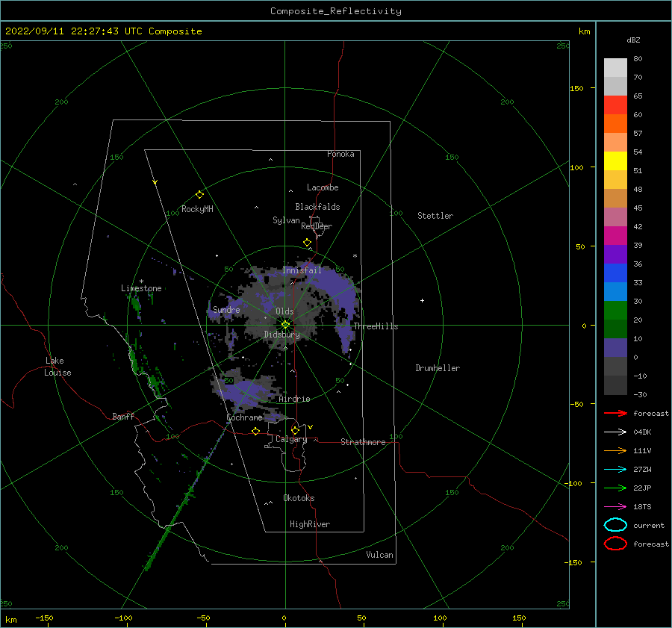The width and height of the screenshot is (672, 628).
Task: Click the Olds city label
Action: click(x=284, y=311)
